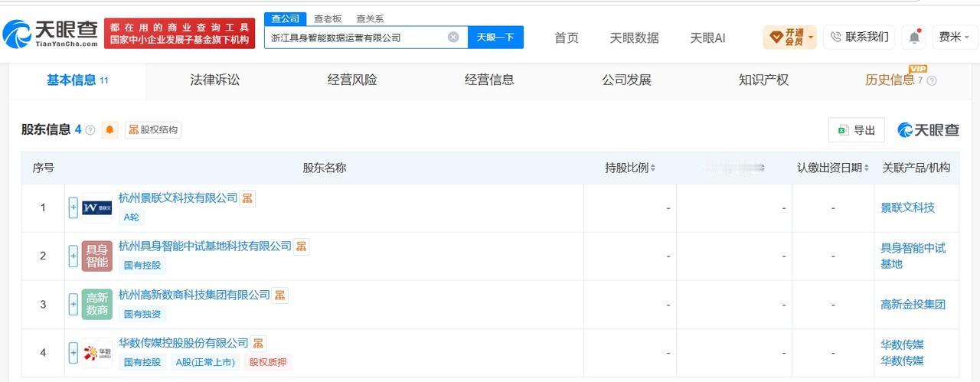Image resolution: width=980 pixels, height=382 pixels.
Task: Click the 具身智能 red logo thumbnail
Action: coord(97,256)
